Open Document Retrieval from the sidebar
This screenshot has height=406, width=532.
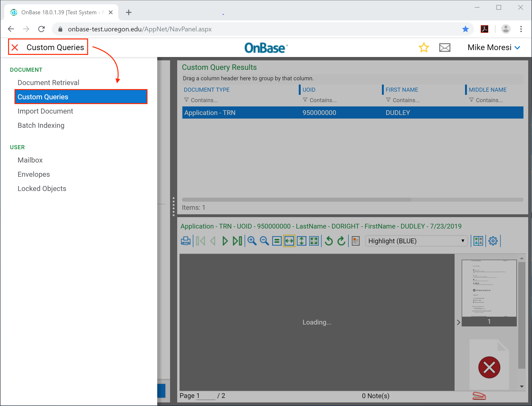tap(48, 83)
